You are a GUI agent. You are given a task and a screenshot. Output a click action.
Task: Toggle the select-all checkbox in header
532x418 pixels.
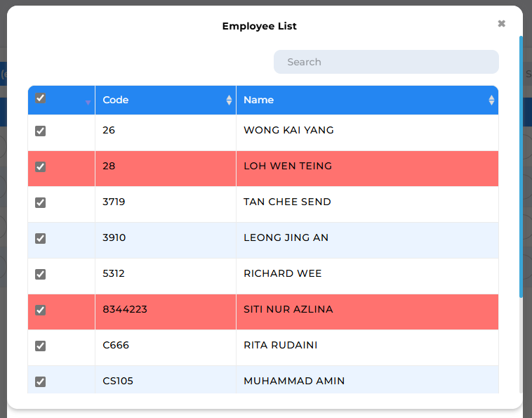[x=41, y=98]
